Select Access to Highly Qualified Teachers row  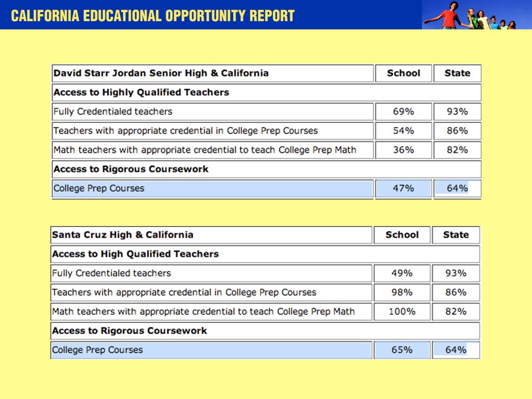click(x=267, y=93)
